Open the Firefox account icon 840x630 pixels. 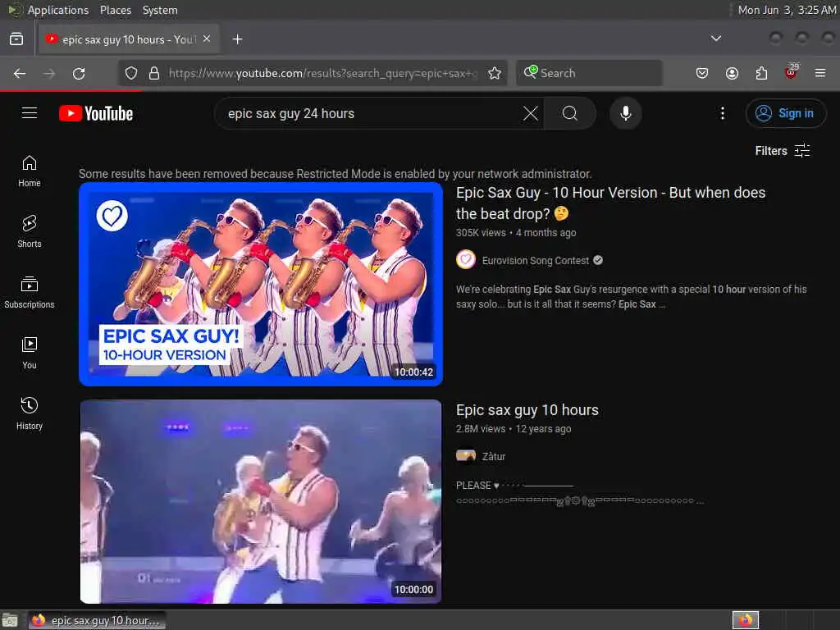732,73
